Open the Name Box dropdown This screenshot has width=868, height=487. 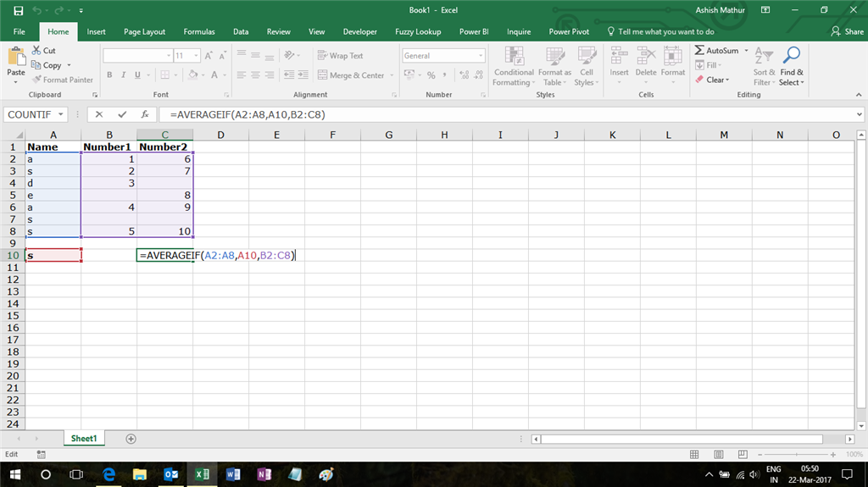[x=60, y=114]
